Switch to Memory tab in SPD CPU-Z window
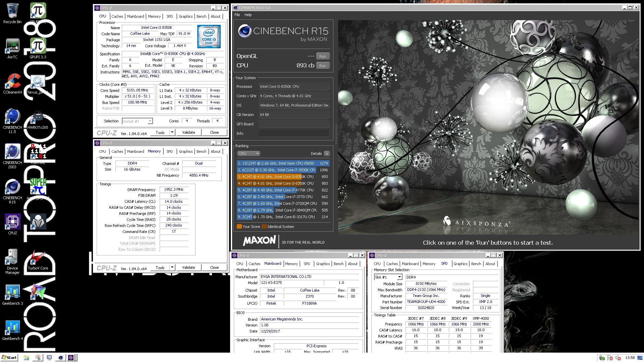 pyautogui.click(x=429, y=264)
